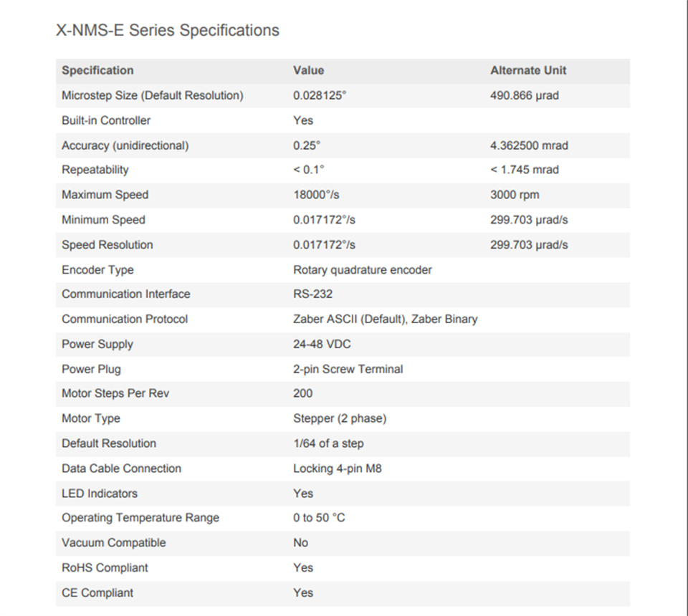The height and width of the screenshot is (616, 688).
Task: Click the Rotary quadrature encoder value
Action: (363, 270)
